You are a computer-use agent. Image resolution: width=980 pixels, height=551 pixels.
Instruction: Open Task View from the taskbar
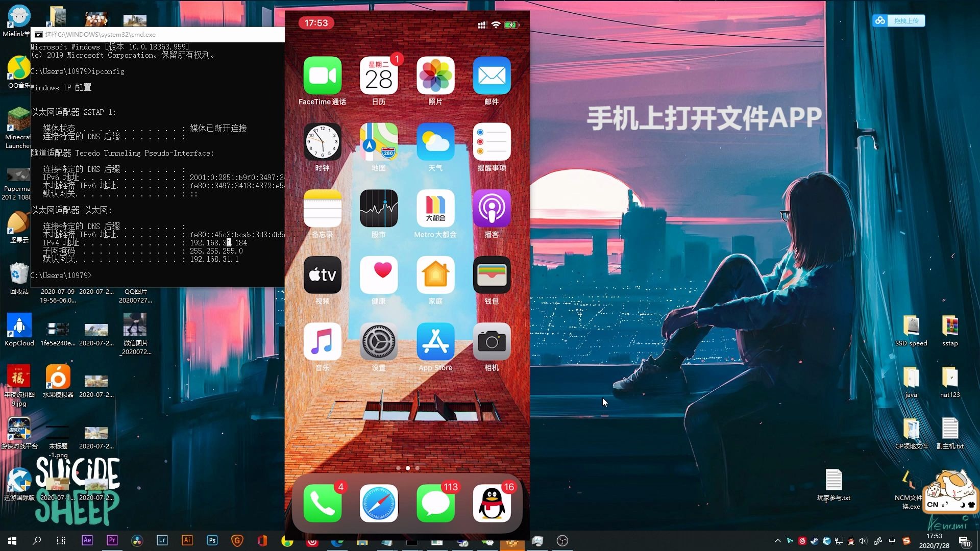61,540
